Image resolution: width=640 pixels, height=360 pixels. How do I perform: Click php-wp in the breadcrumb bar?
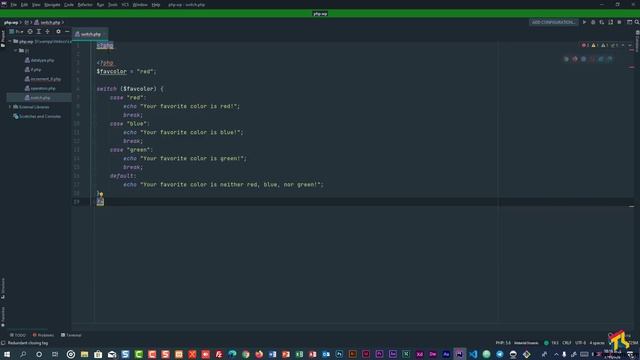coord(11,22)
